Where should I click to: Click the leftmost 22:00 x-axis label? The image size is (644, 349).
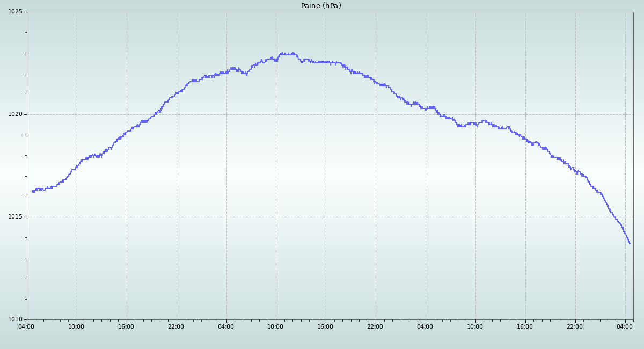click(x=176, y=326)
